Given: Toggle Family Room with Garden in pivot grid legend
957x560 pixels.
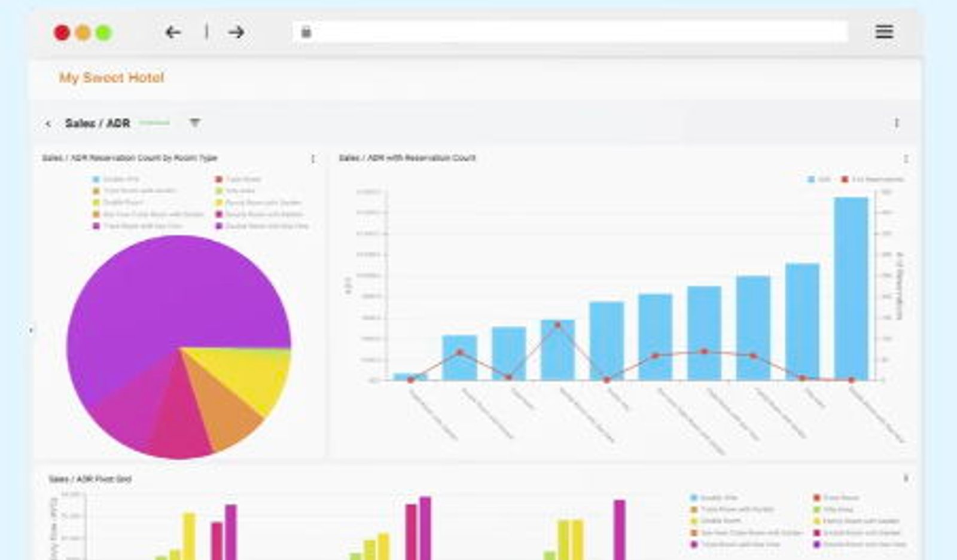Looking at the screenshot, I should pos(856,521).
